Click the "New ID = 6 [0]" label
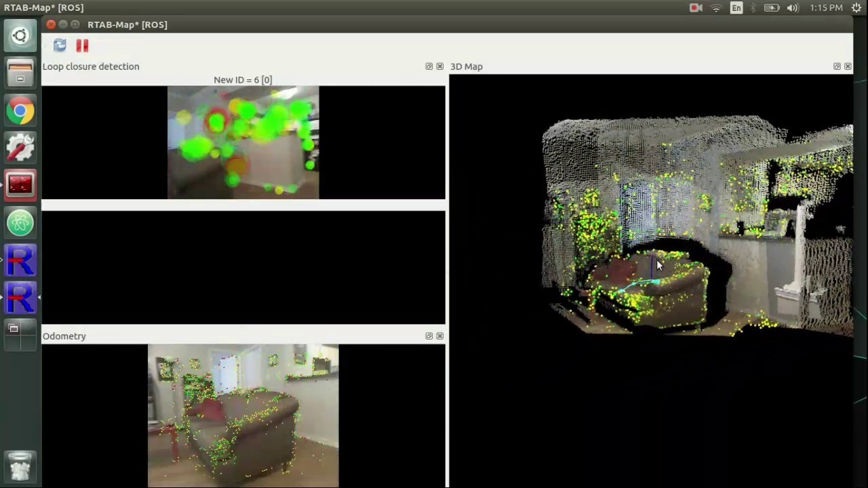Image resolution: width=868 pixels, height=488 pixels. coord(243,80)
